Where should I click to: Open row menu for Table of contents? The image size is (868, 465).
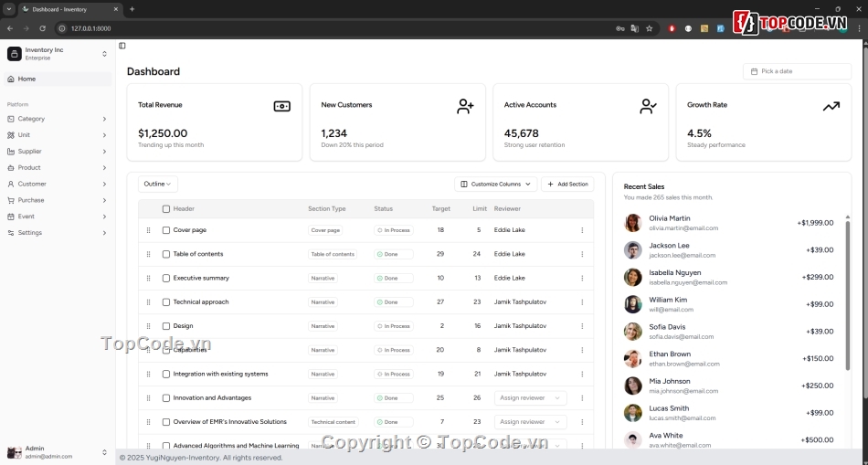click(582, 254)
